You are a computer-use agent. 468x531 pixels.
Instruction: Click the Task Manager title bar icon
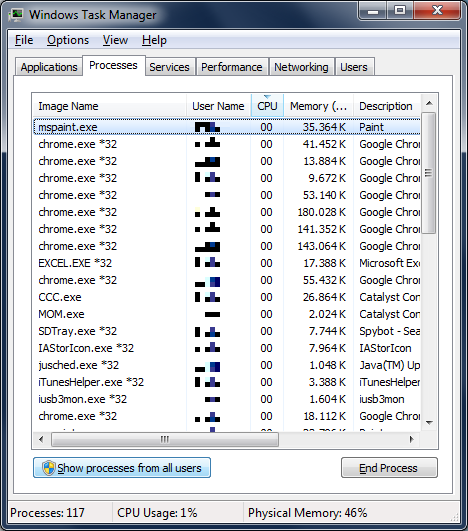pos(16,15)
